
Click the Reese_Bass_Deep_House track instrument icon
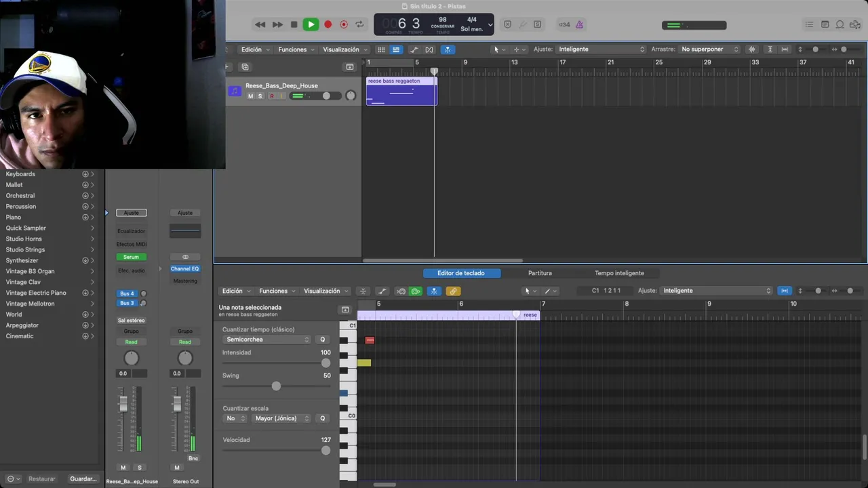point(235,91)
